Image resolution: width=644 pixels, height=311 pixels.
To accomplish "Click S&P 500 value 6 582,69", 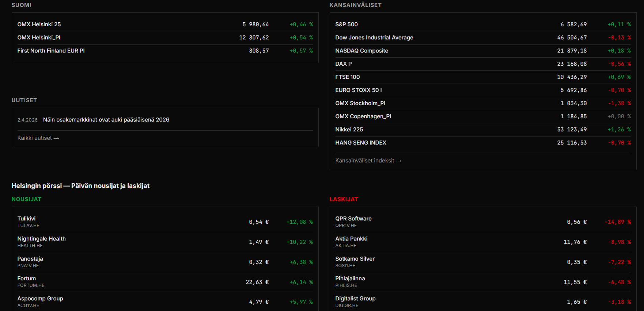I will 574,24.
